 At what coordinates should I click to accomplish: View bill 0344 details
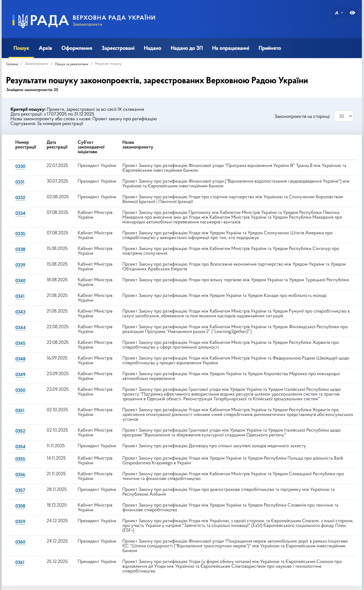(x=20, y=328)
